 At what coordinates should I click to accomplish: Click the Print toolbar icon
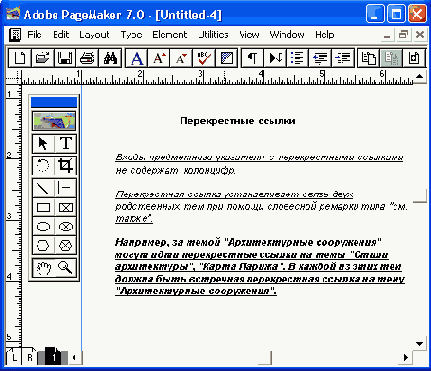click(x=88, y=58)
